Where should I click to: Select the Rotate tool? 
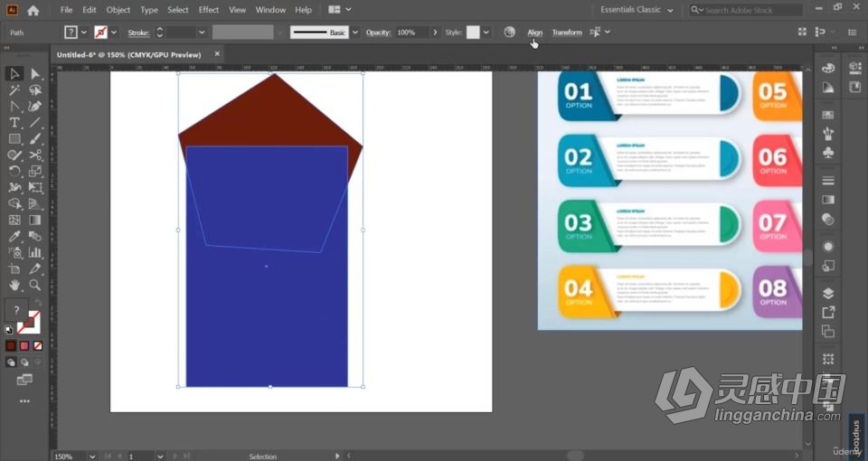click(x=14, y=171)
